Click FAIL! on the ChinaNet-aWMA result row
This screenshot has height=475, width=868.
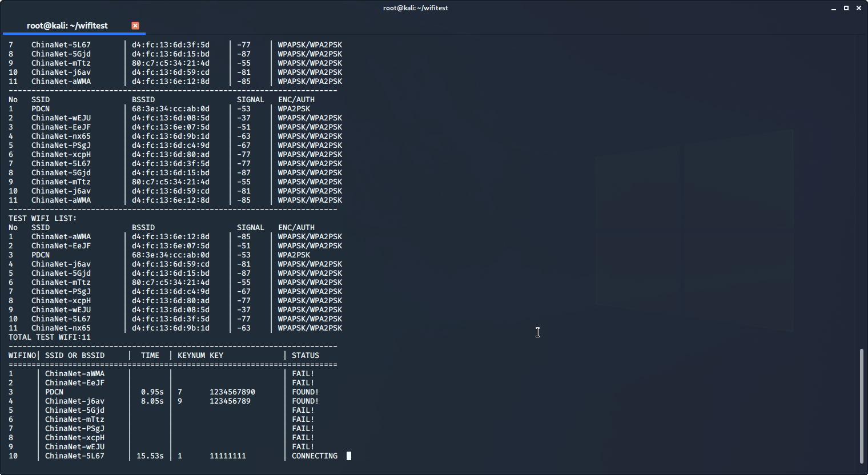click(x=303, y=373)
